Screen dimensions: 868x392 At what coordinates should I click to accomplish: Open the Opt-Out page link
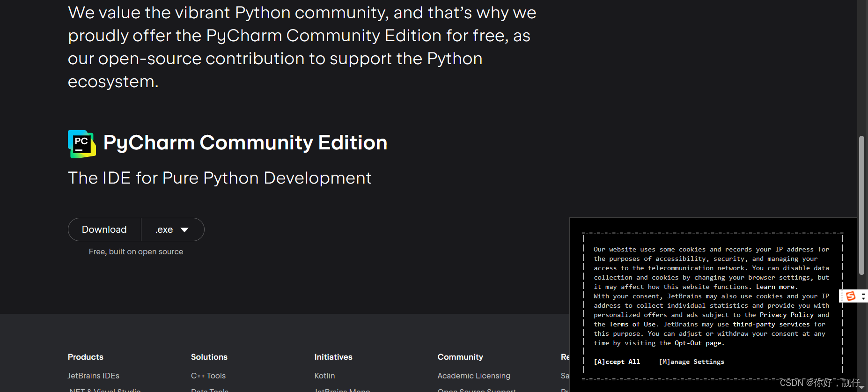(x=698, y=343)
